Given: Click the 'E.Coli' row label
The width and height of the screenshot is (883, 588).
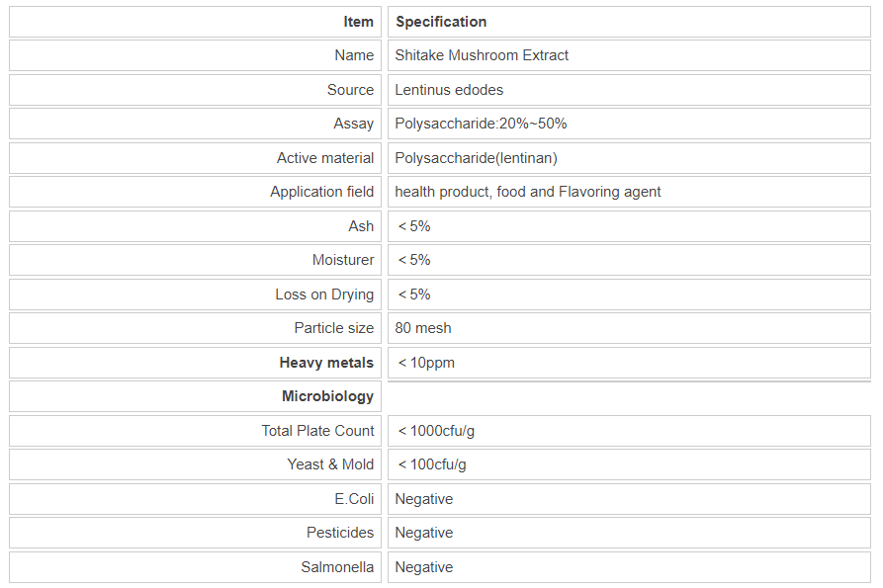Looking at the screenshot, I should tap(354, 499).
